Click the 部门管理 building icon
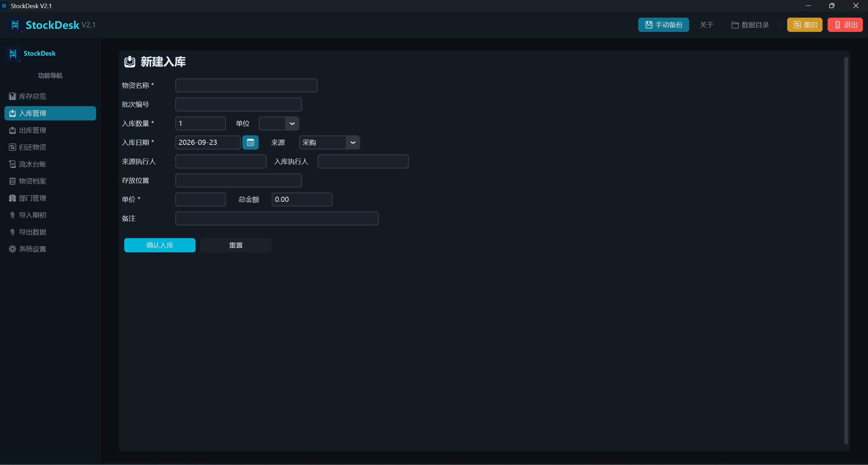This screenshot has height=465, width=868. click(12, 198)
